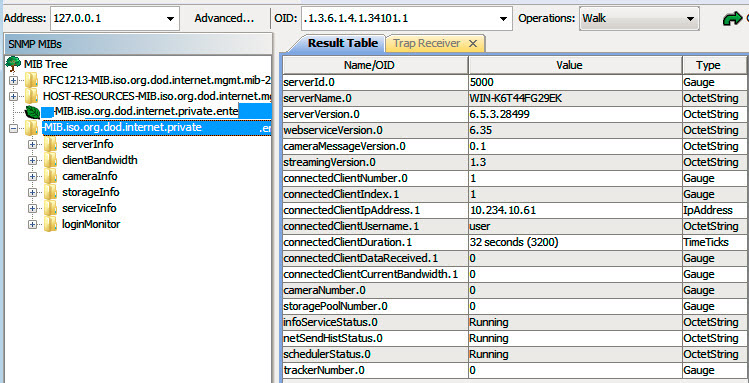Close the Trap Receiver tab
The width and height of the screenshot is (749, 383).
click(473, 43)
